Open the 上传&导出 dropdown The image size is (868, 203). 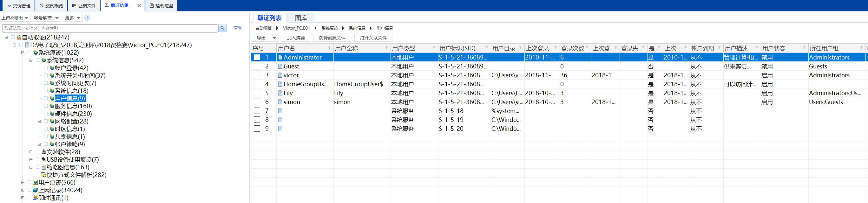tap(15, 18)
